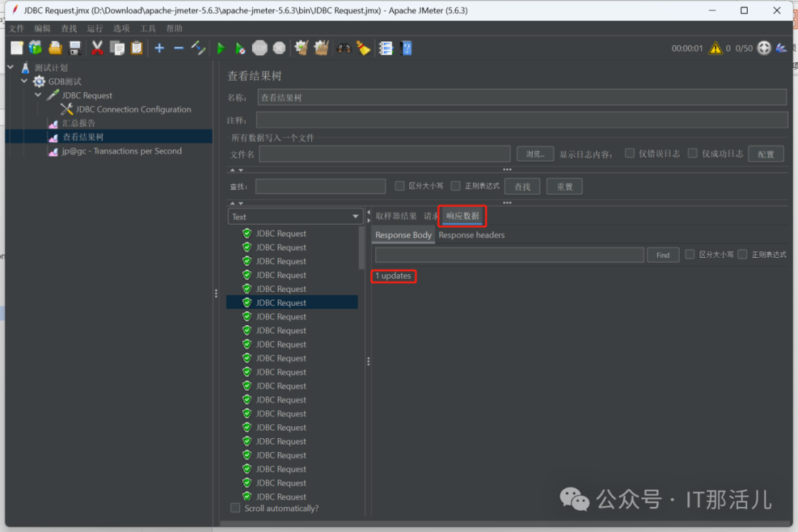Enable 正则表达式 in search row
Screen dimensions: 798x532
(455, 185)
